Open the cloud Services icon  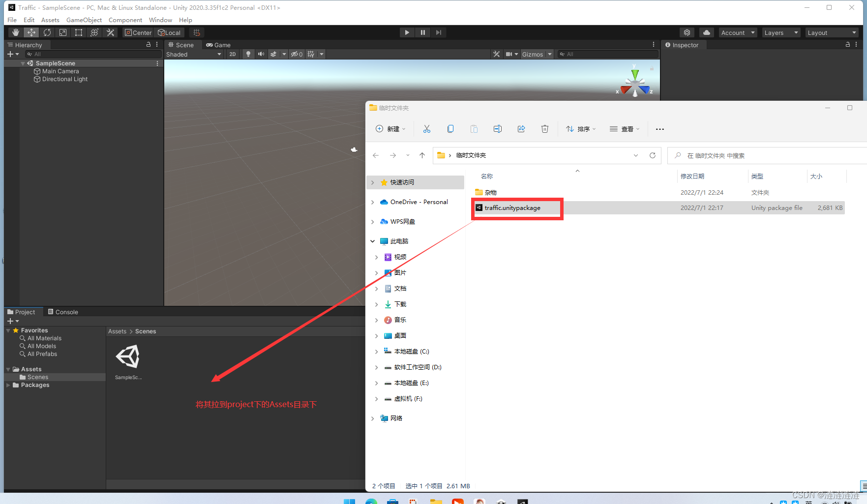pyautogui.click(x=707, y=32)
